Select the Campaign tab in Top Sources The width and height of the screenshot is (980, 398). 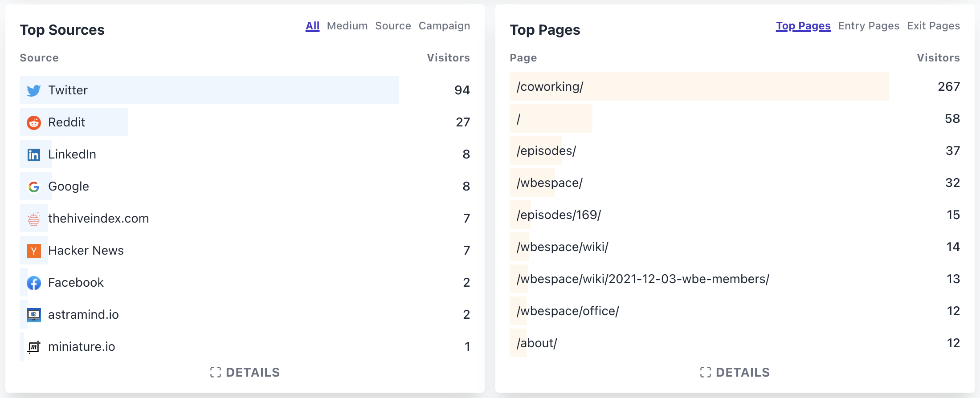point(444,26)
